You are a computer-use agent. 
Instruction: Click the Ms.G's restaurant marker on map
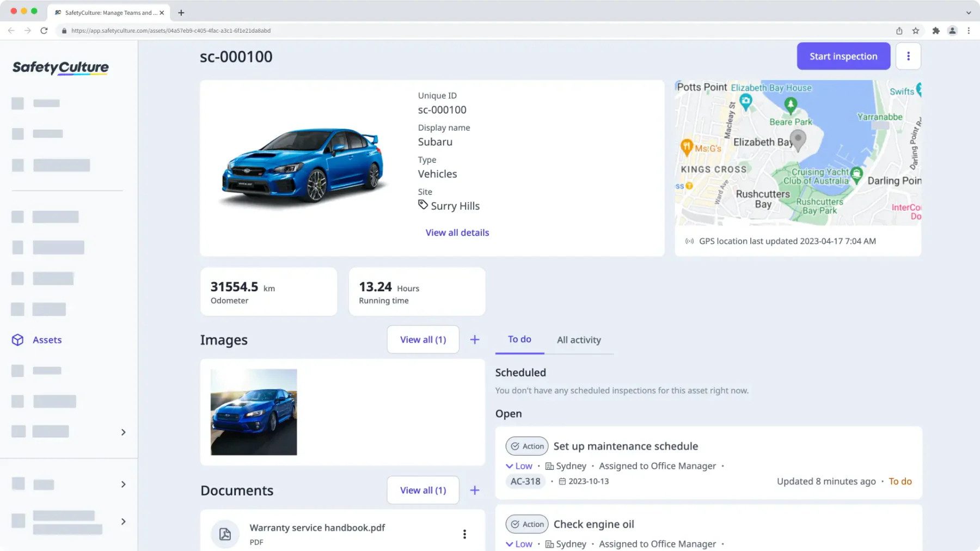coord(687,146)
